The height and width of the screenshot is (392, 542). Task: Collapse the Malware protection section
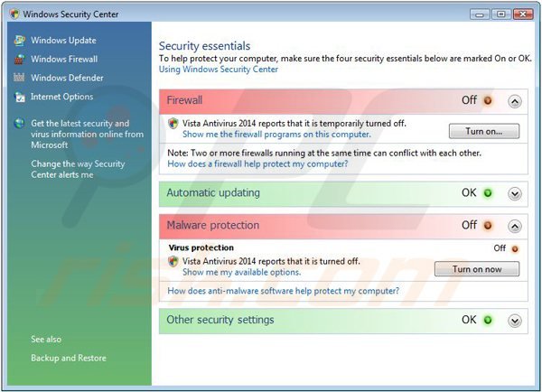coord(515,226)
